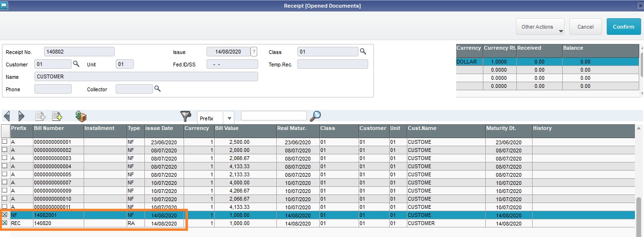Open Class lookup magnifier
Screen dimensions: 644x237
click(x=363, y=52)
